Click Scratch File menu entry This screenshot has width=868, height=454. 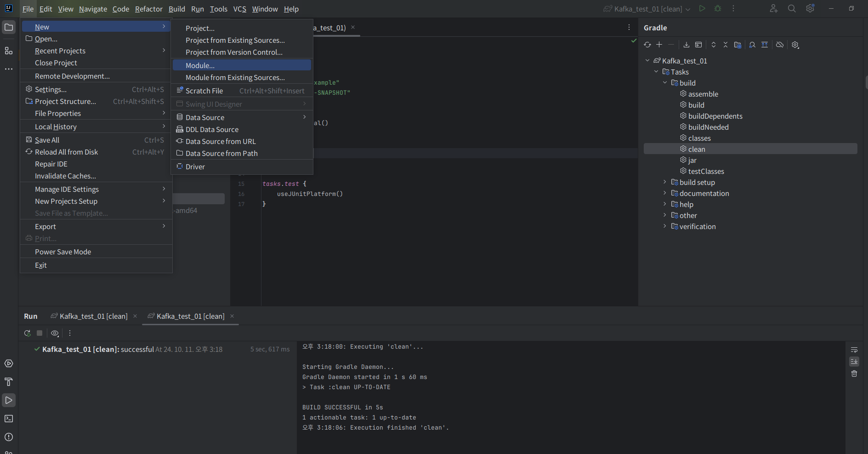(x=242, y=91)
